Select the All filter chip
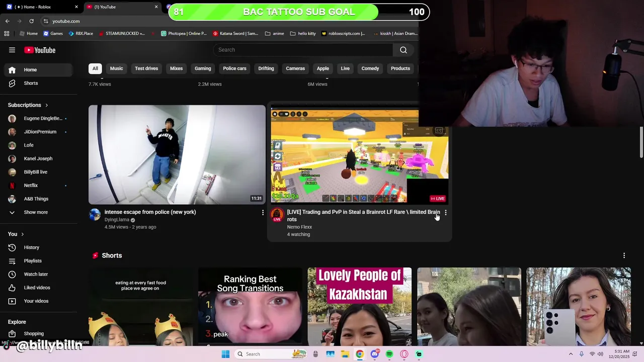The width and height of the screenshot is (644, 362). 95,68
